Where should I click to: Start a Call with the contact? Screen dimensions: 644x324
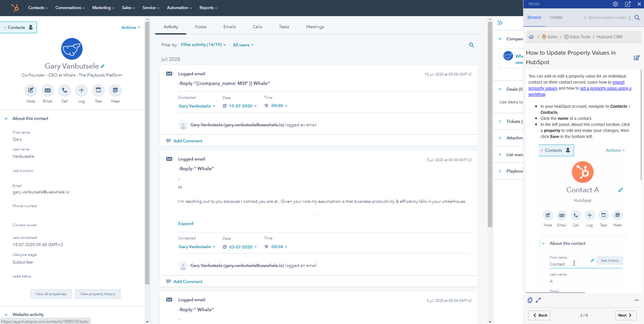pos(65,91)
